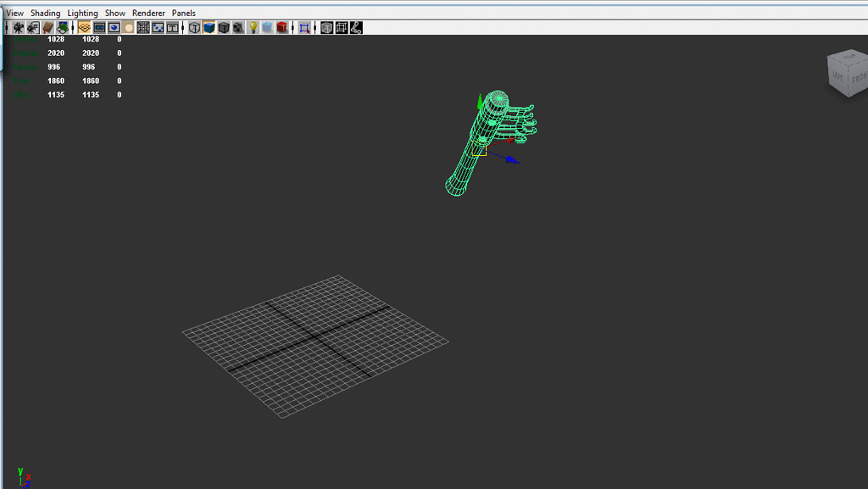The width and height of the screenshot is (868, 489).
Task: Enable smooth shade all display
Action: point(208,27)
